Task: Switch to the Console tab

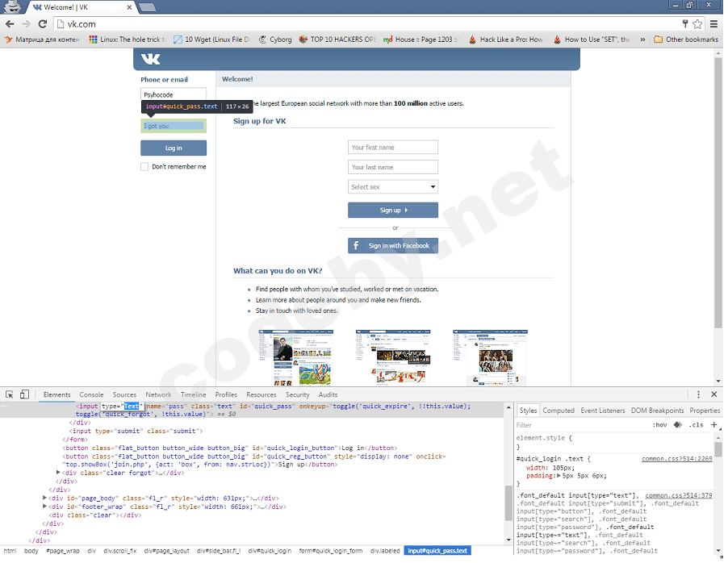Action: coord(91,394)
